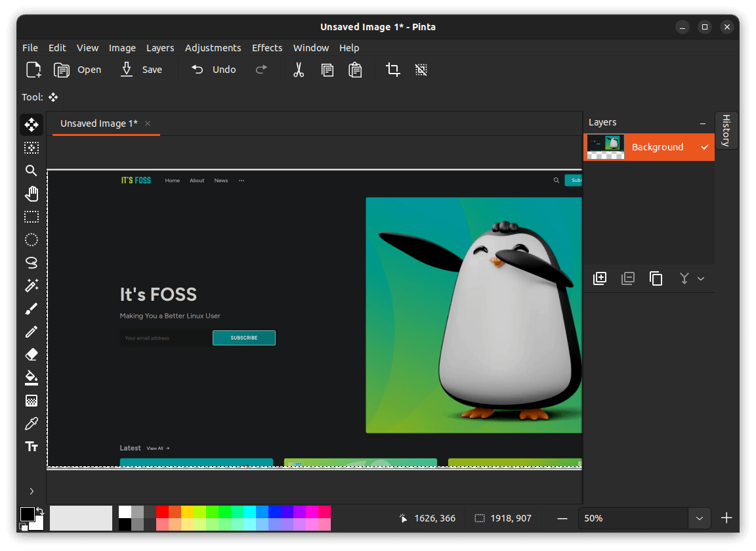Reset colors to black and white
The width and height of the screenshot is (756, 551).
click(x=24, y=527)
